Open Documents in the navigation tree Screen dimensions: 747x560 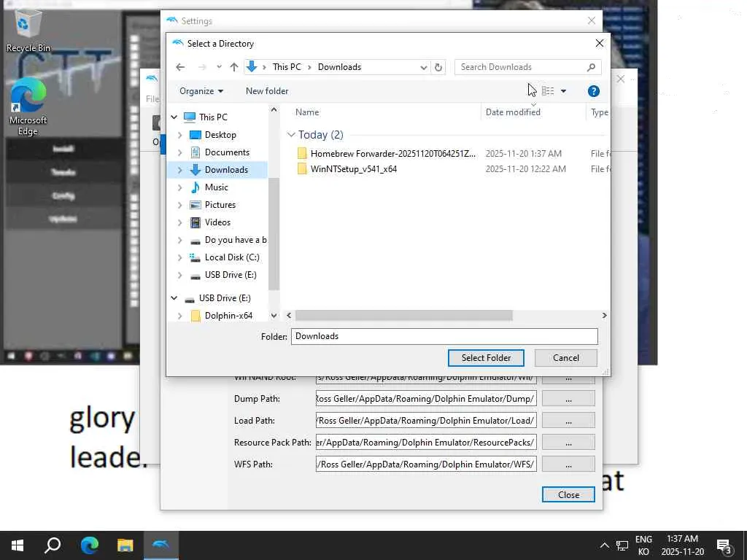click(x=227, y=152)
